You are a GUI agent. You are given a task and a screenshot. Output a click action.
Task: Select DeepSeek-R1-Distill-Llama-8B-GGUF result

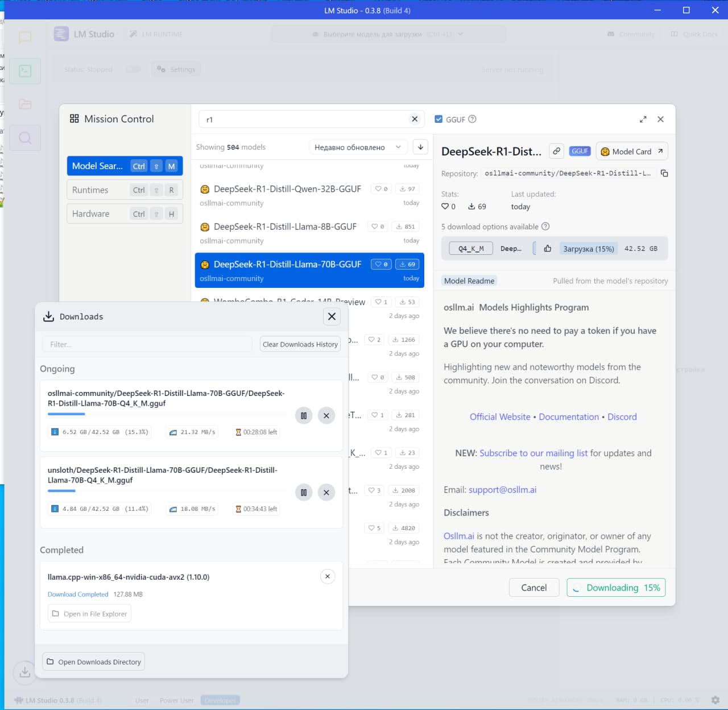[x=309, y=233]
